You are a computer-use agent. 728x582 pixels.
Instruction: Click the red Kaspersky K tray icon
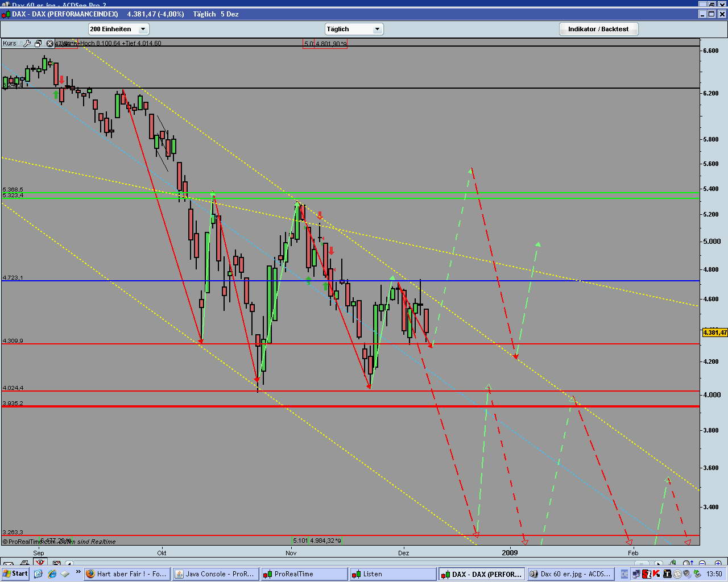tap(657, 574)
